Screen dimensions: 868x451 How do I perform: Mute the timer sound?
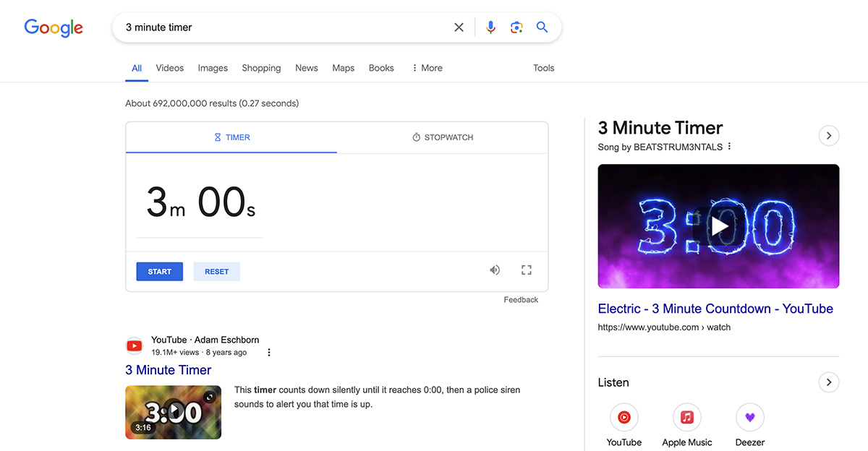click(x=495, y=270)
